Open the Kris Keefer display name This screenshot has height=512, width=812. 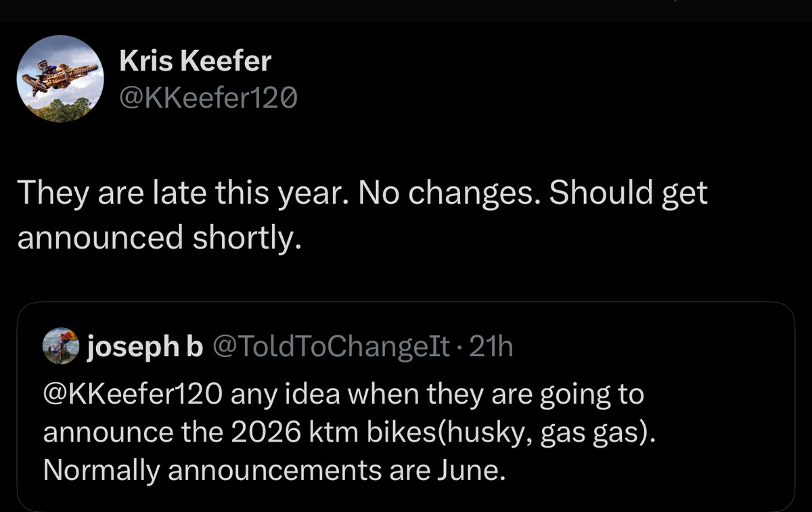pyautogui.click(x=195, y=62)
